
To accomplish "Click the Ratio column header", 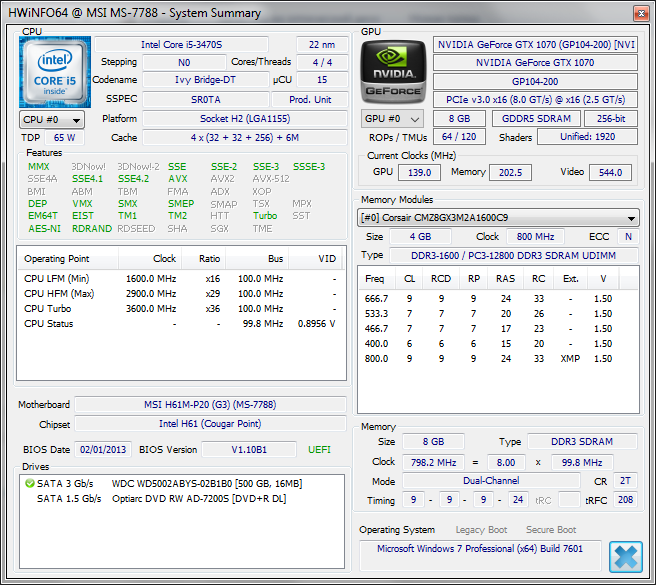I will [204, 259].
